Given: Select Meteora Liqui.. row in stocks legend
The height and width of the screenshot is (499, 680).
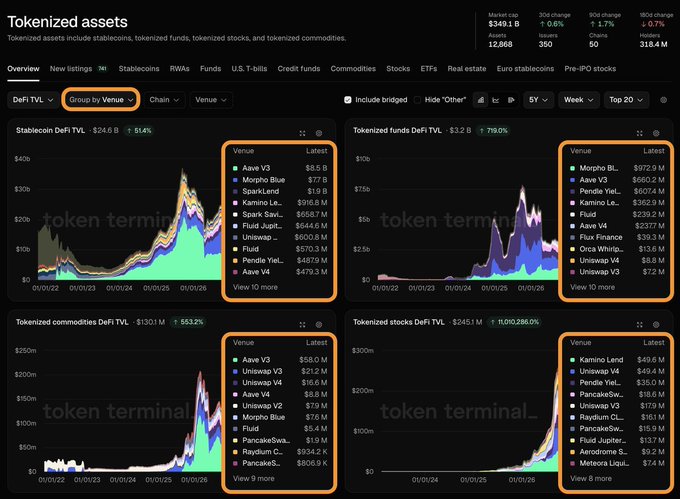Looking at the screenshot, I should click(x=617, y=463).
